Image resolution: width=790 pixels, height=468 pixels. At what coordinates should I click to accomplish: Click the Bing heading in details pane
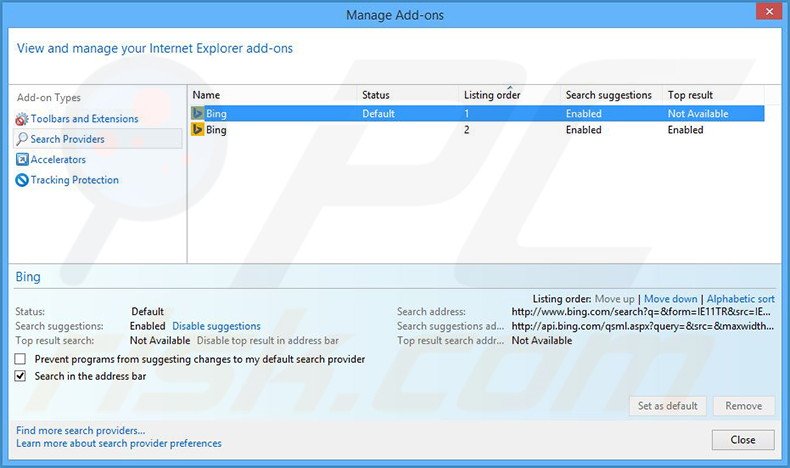click(x=28, y=277)
